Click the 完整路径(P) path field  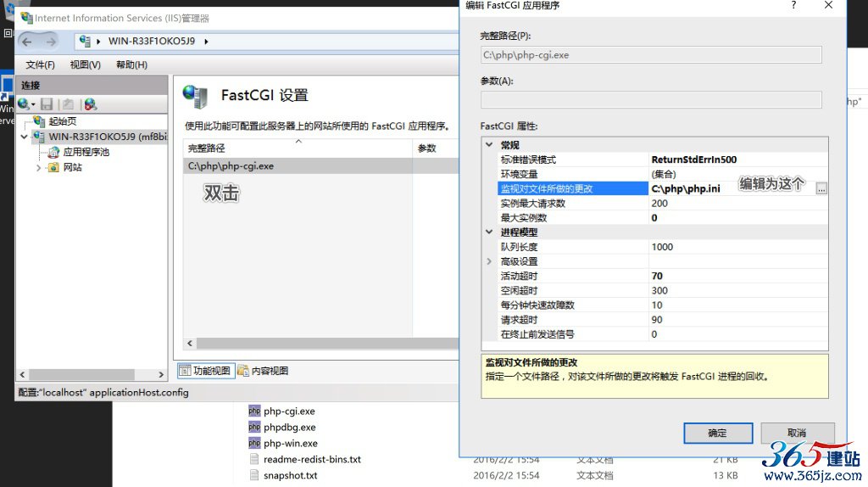651,55
